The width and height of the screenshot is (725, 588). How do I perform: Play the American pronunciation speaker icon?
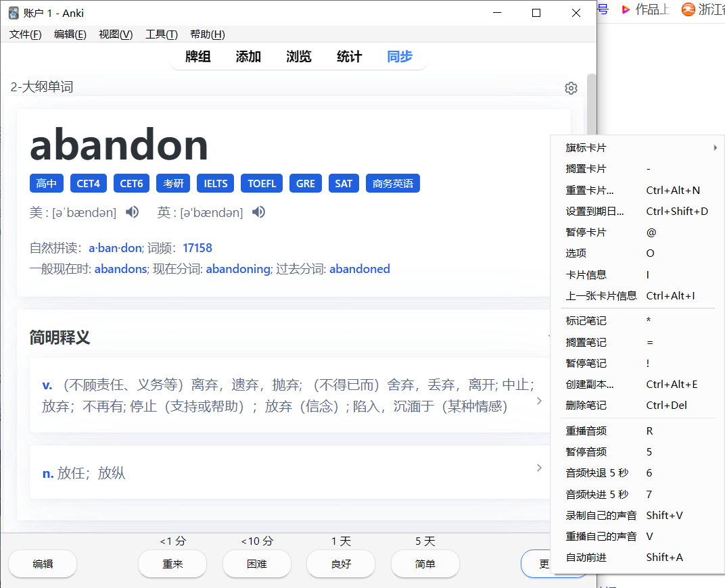[x=133, y=212]
